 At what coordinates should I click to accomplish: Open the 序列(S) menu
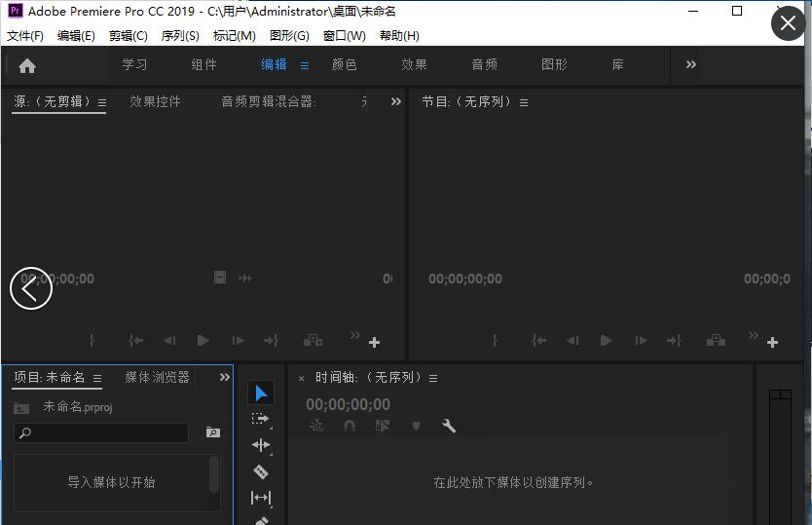click(180, 36)
